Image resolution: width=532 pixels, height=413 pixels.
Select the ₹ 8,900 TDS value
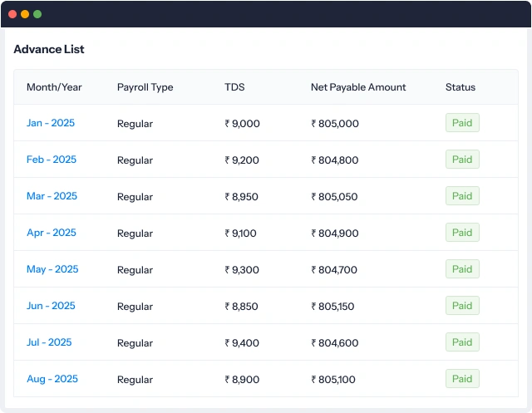click(x=242, y=380)
